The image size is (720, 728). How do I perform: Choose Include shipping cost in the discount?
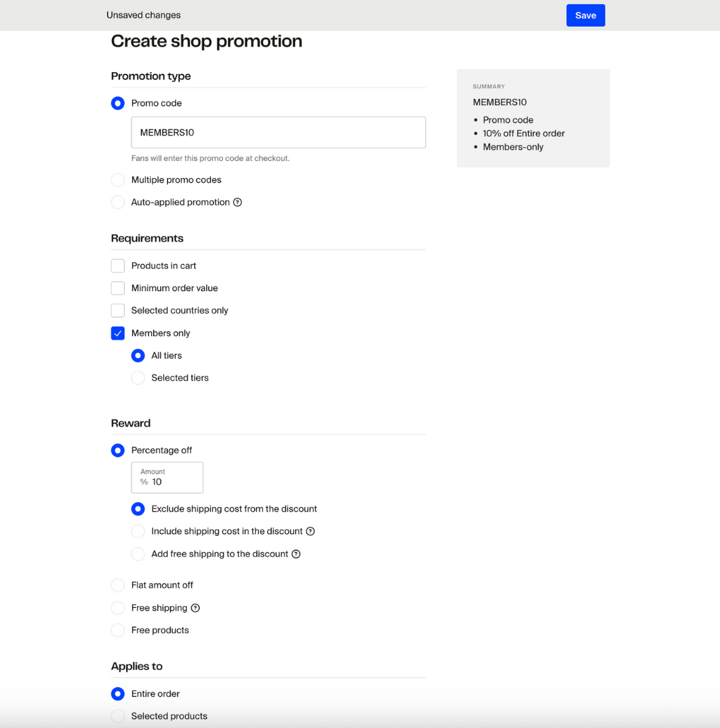[x=138, y=531]
